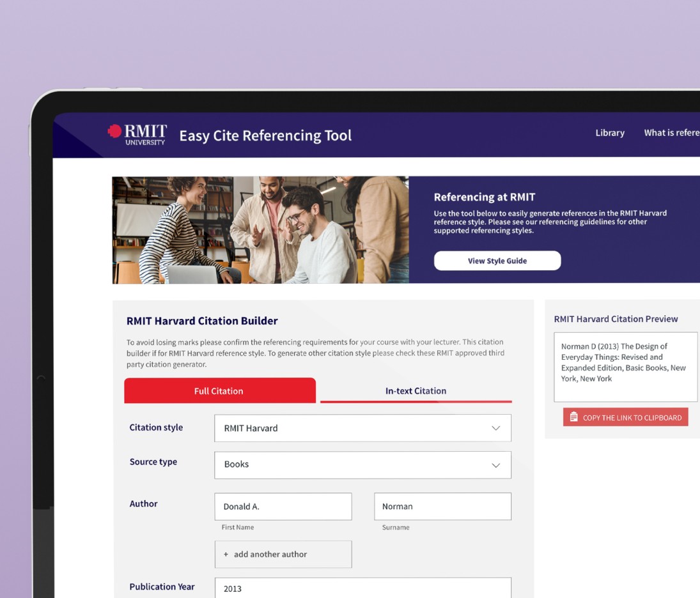The image size is (700, 598).
Task: Click the clipboard icon on copy button
Action: tap(573, 417)
